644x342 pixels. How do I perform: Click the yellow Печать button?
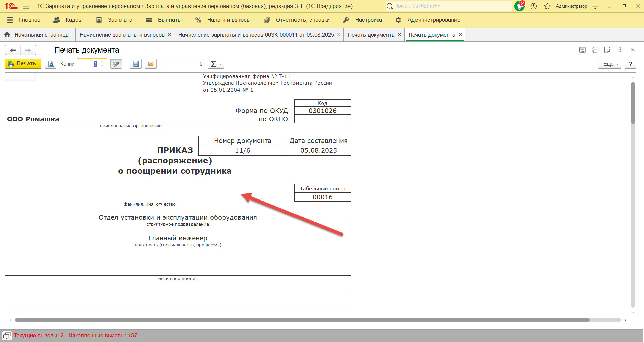point(23,64)
